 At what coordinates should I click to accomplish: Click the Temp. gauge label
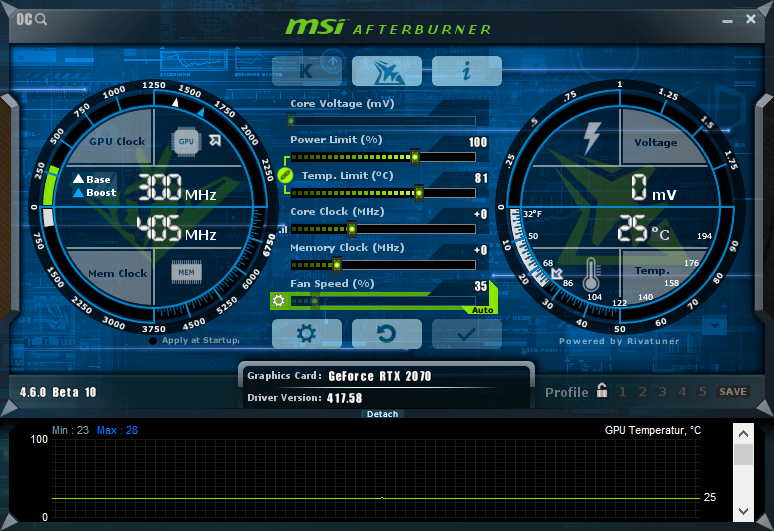click(652, 270)
